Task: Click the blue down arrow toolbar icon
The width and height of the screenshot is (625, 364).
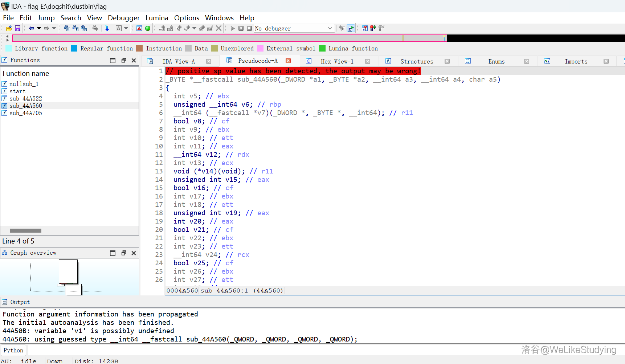Action: point(107,28)
